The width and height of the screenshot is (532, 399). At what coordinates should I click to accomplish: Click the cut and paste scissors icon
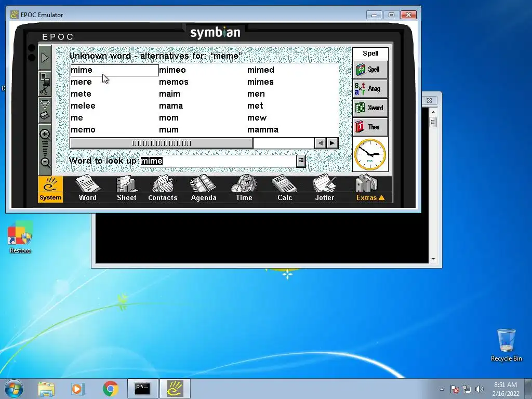45,84
